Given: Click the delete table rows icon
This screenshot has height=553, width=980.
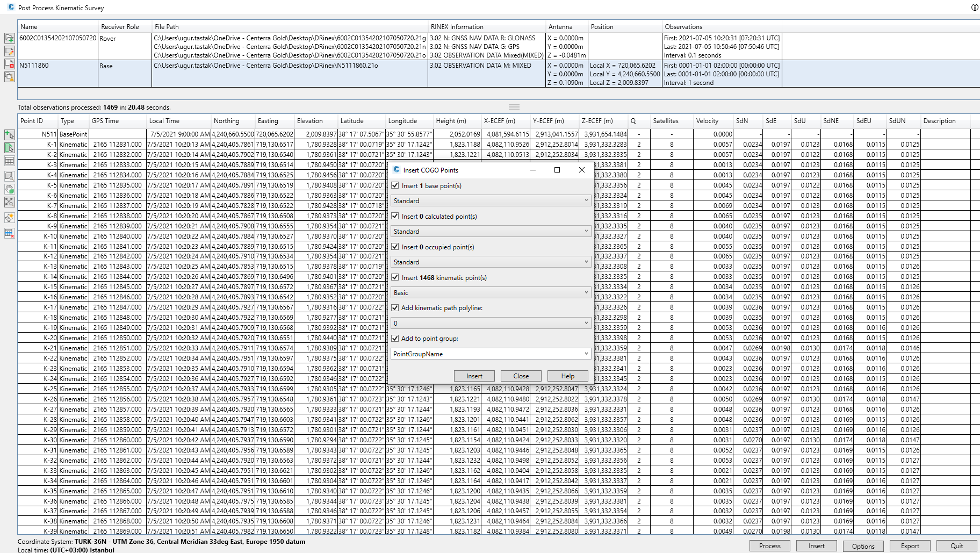Looking at the screenshot, I should pos(9,233).
